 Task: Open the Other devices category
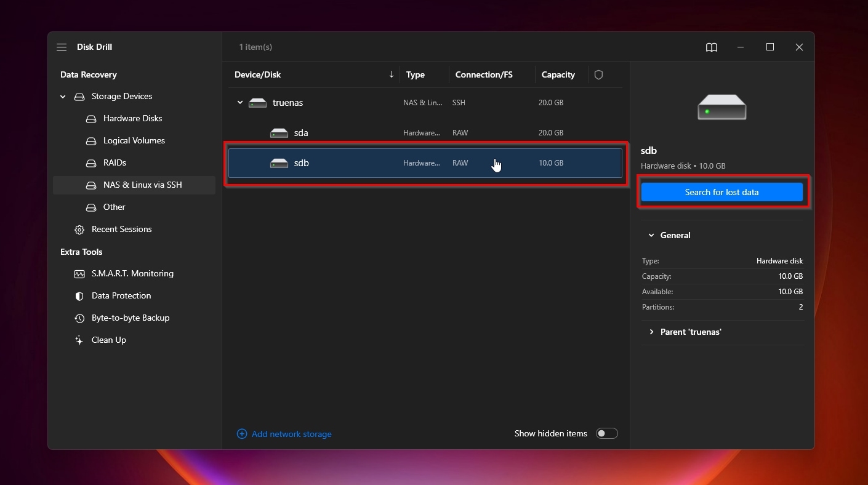(114, 207)
